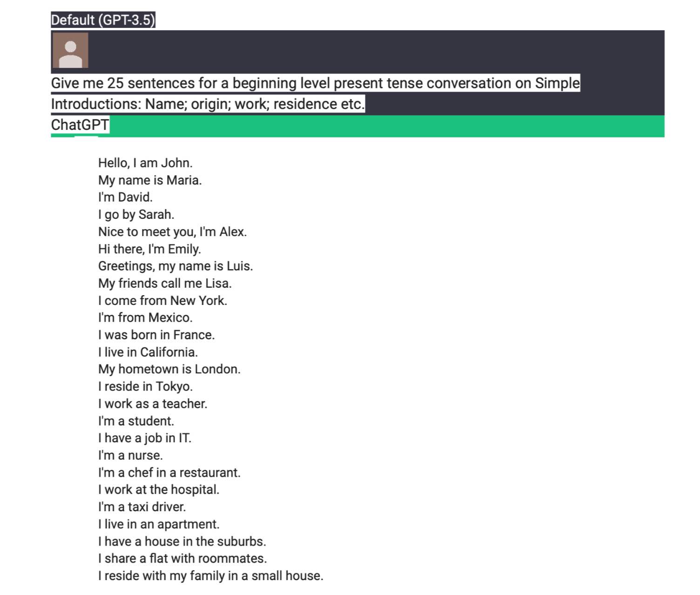Viewport: 700px width, 595px height.
Task: Click the line "Hello, I am John."
Action: pyautogui.click(x=145, y=163)
